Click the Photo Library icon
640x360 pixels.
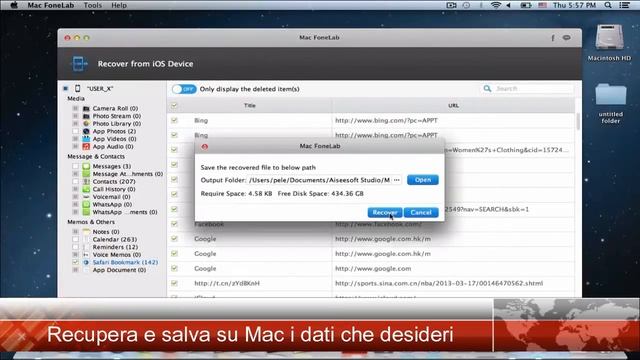tap(86, 124)
